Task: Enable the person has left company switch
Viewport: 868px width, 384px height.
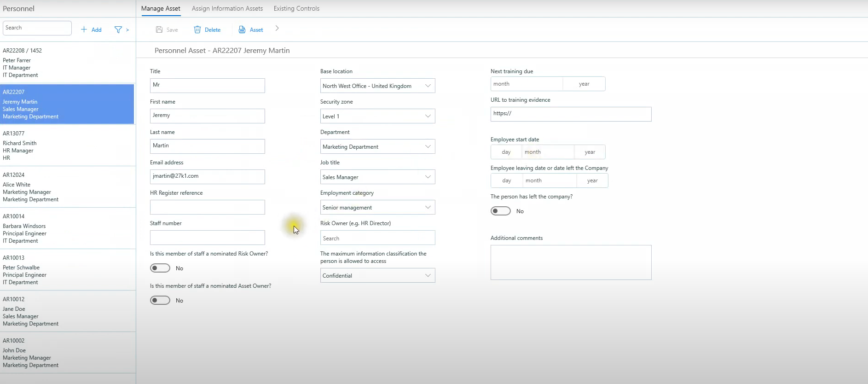Action: [501, 211]
